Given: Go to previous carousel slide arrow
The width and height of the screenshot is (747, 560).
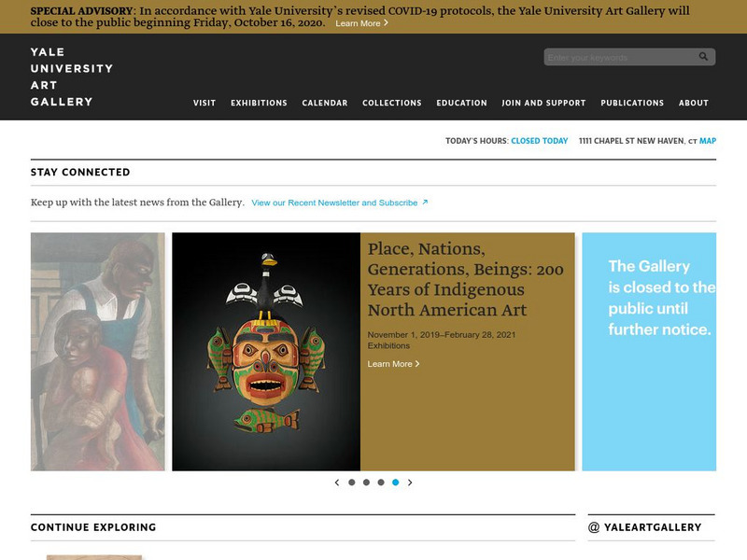Looking at the screenshot, I should (337, 483).
